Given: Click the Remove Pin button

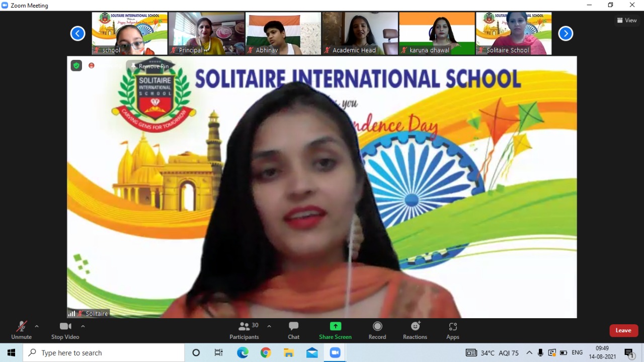Looking at the screenshot, I should click(149, 66).
